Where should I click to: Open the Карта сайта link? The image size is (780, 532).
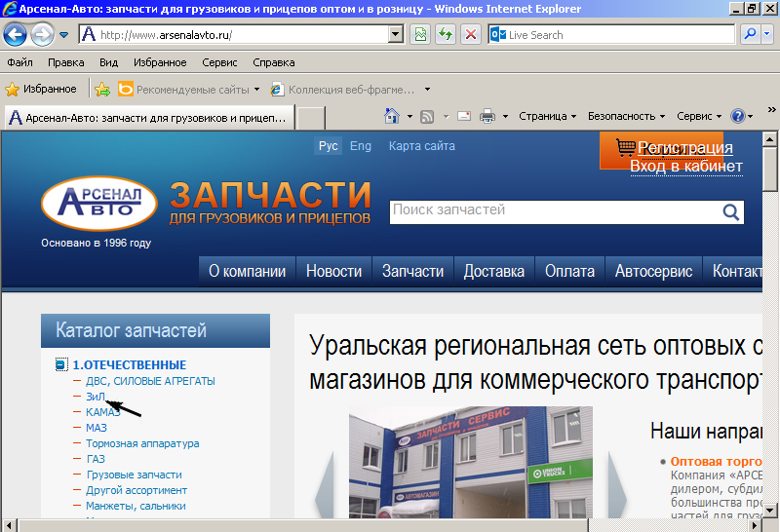click(x=422, y=146)
